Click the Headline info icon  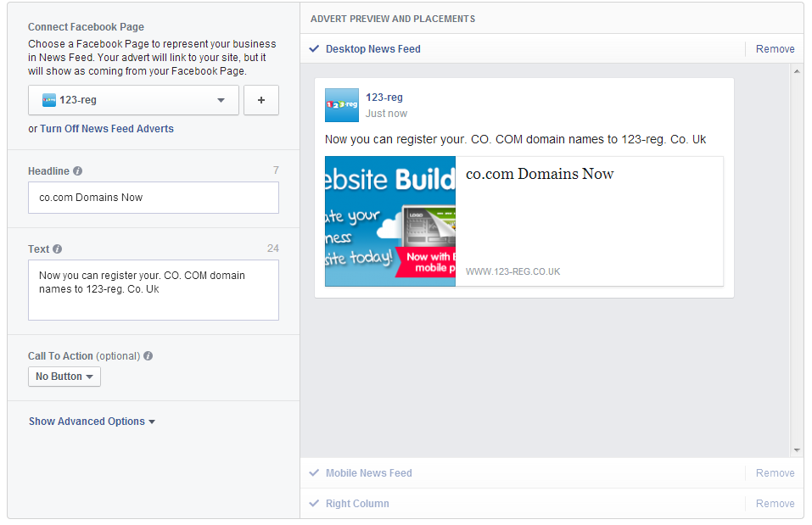pos(78,170)
